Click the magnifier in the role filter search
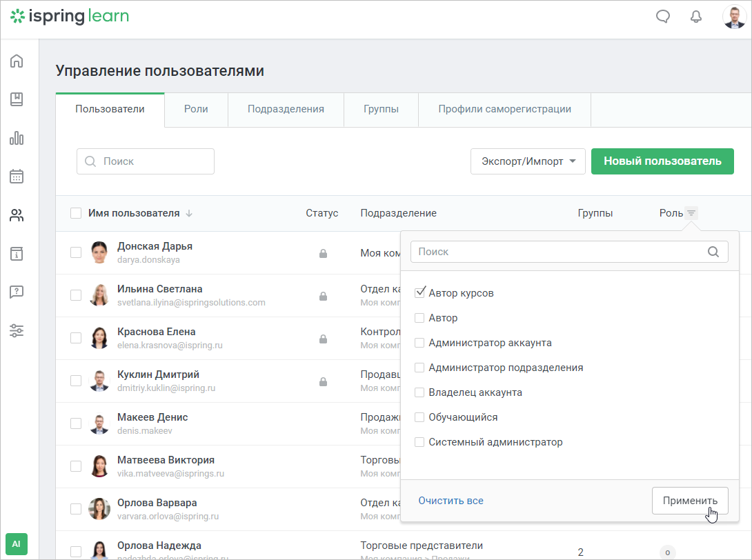The height and width of the screenshot is (560, 752). (x=713, y=252)
